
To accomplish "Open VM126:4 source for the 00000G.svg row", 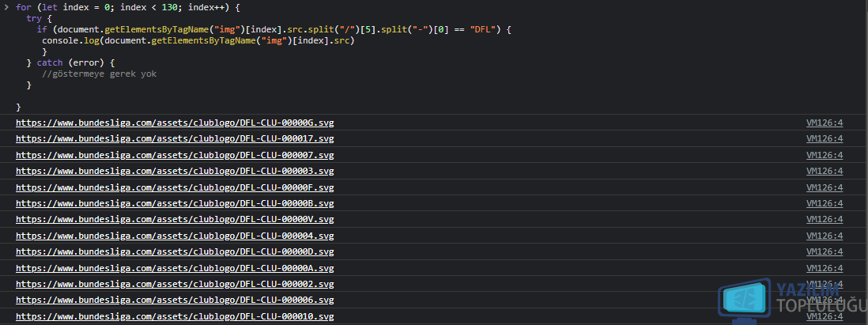I will coord(825,123).
